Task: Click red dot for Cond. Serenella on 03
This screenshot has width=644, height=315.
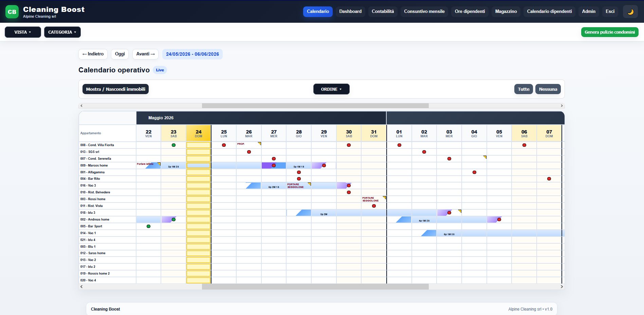Action: pyautogui.click(x=449, y=159)
